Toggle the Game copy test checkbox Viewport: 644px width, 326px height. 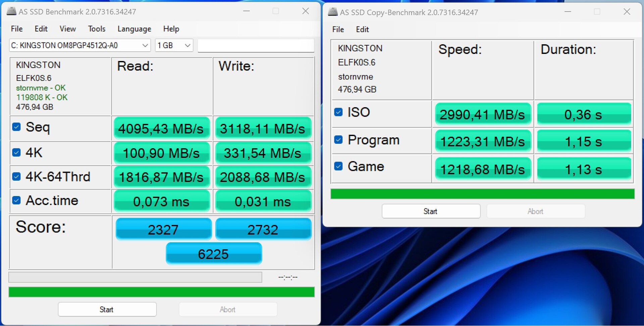click(338, 166)
